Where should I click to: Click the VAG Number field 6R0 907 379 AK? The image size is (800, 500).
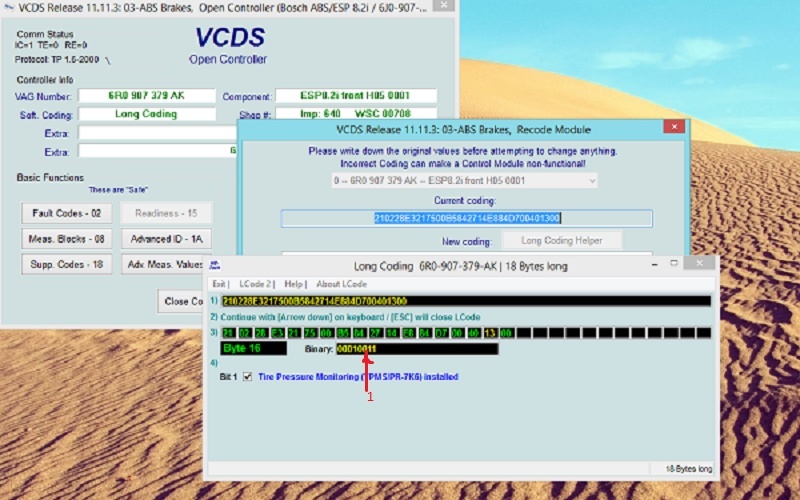[x=147, y=95]
